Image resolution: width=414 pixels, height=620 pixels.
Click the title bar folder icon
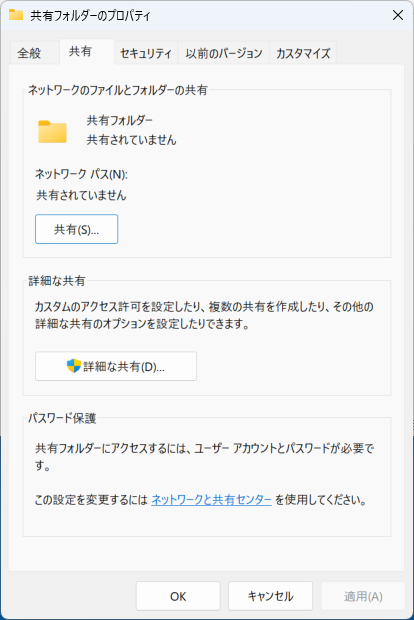(16, 15)
